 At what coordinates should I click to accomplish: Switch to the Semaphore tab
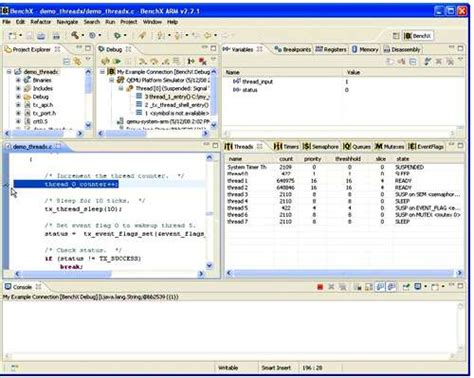pyautogui.click(x=321, y=146)
